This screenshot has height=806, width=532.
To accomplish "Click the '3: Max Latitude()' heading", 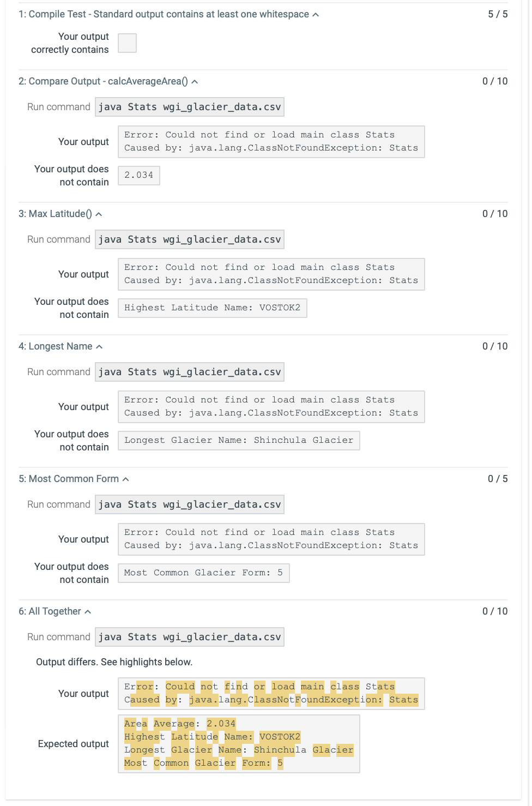I will point(55,214).
